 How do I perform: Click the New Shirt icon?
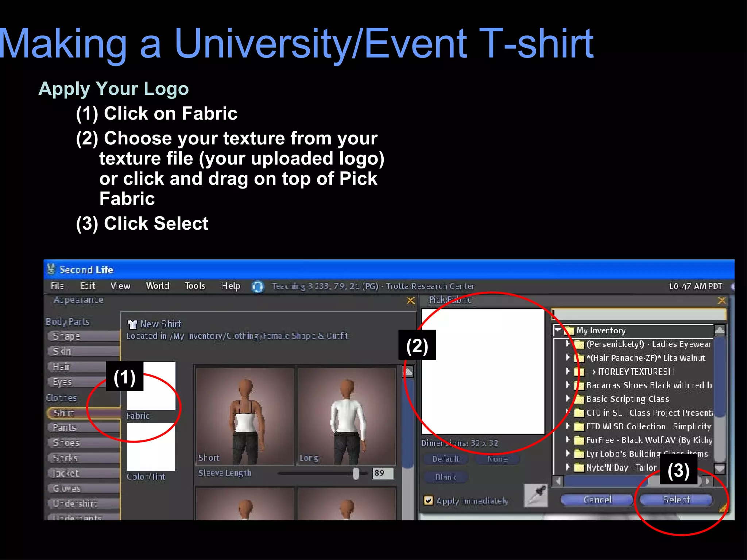pos(132,324)
